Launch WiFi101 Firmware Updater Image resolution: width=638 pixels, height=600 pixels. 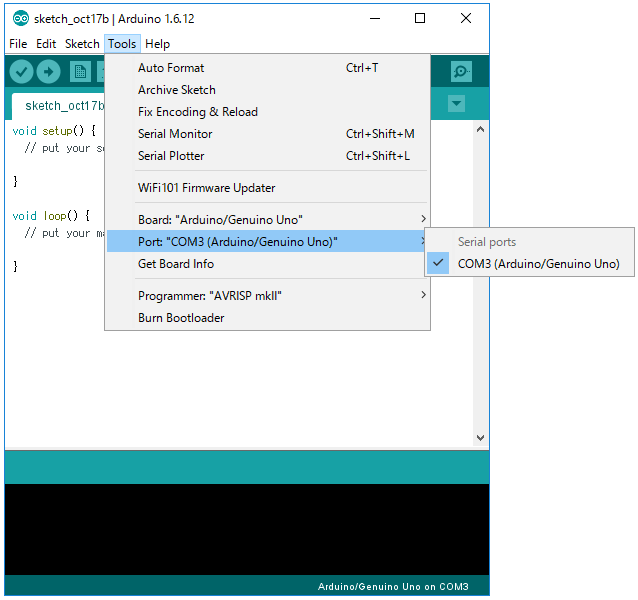click(x=267, y=188)
